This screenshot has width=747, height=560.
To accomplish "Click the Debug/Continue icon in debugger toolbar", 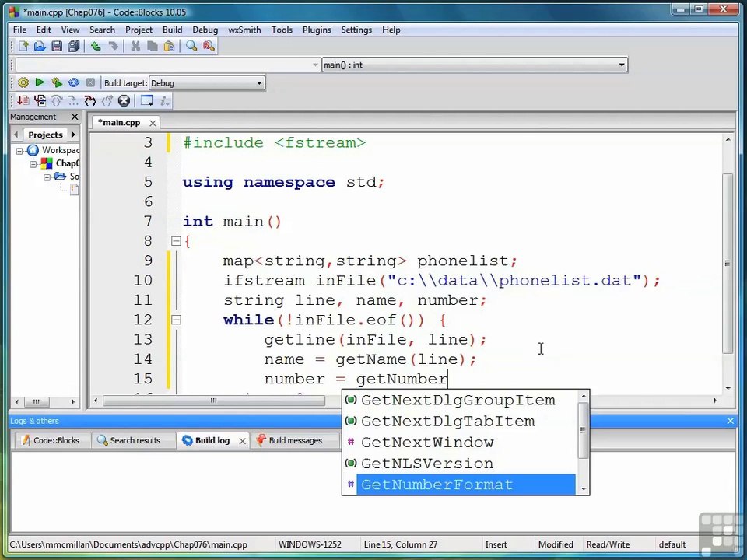I will click(23, 100).
